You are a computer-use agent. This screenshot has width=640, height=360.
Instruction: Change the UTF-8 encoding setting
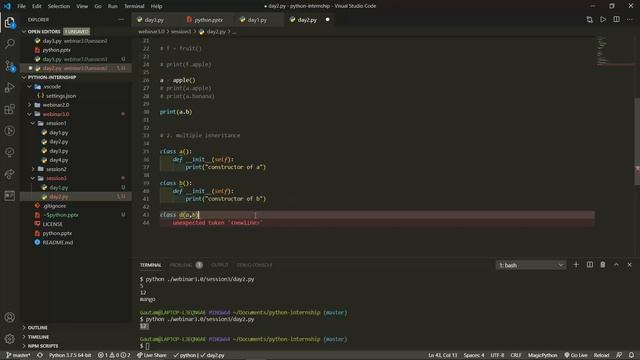pos(497,355)
